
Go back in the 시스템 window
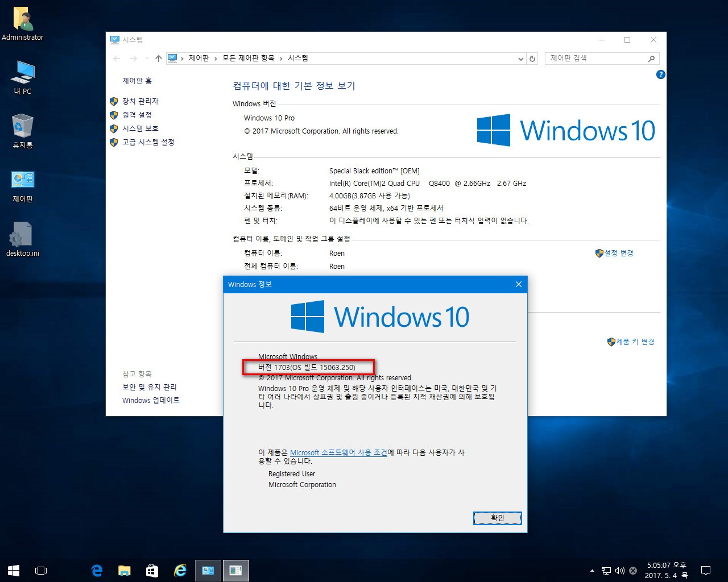[x=117, y=59]
